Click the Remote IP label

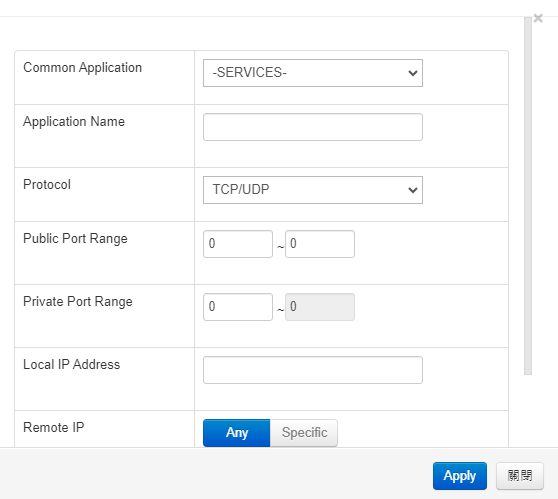[x=54, y=427]
